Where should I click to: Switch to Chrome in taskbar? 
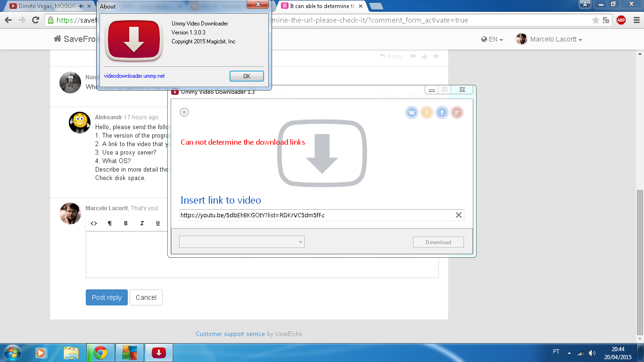(100, 353)
